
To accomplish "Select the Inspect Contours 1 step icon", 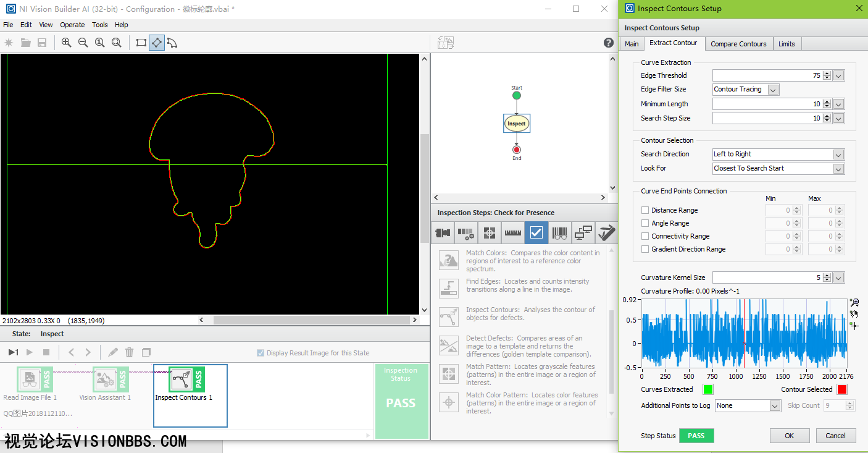I will coord(182,379).
